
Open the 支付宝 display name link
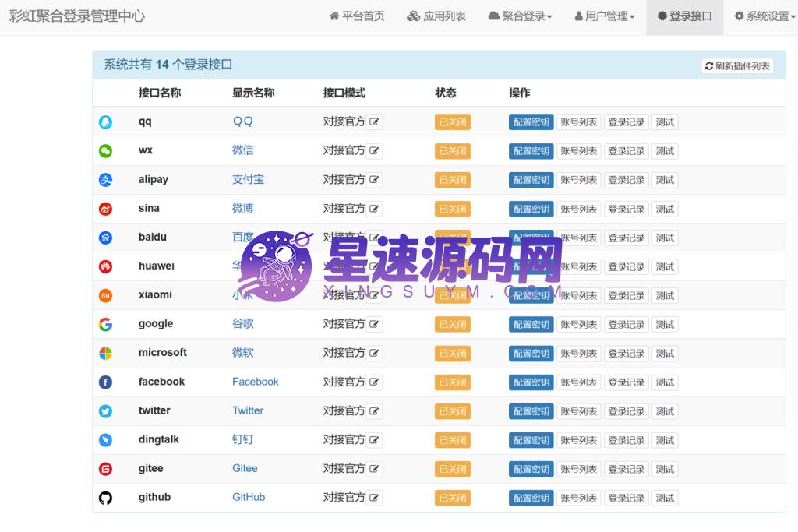click(x=248, y=179)
